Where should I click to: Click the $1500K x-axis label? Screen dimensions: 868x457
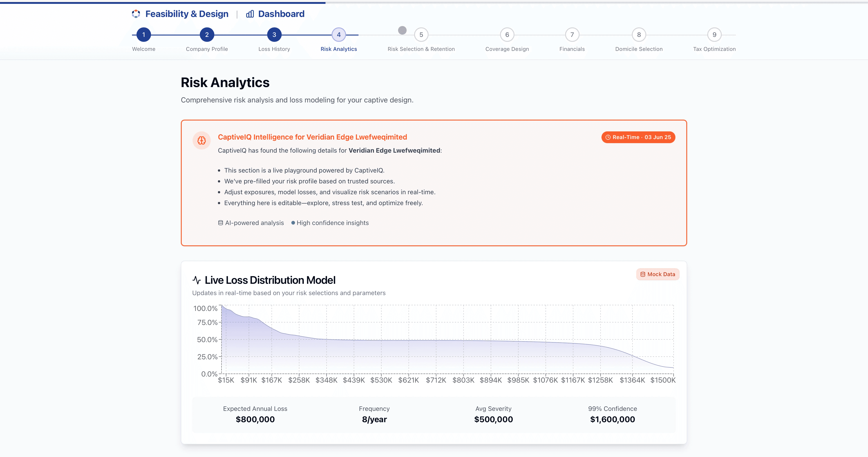click(x=663, y=380)
